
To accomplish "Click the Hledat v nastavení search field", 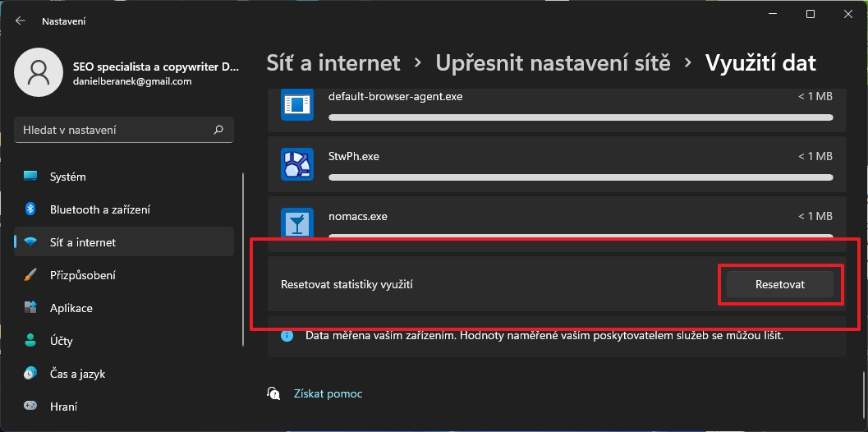I will click(115, 130).
